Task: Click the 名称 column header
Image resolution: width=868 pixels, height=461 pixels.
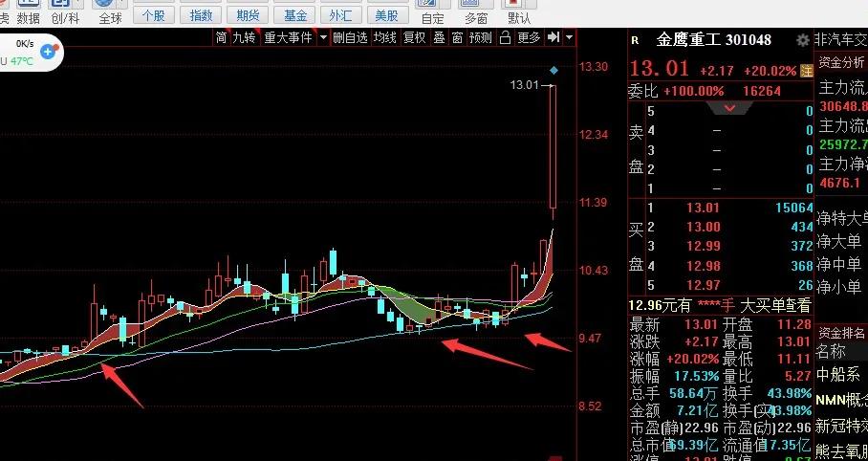Action: click(831, 351)
